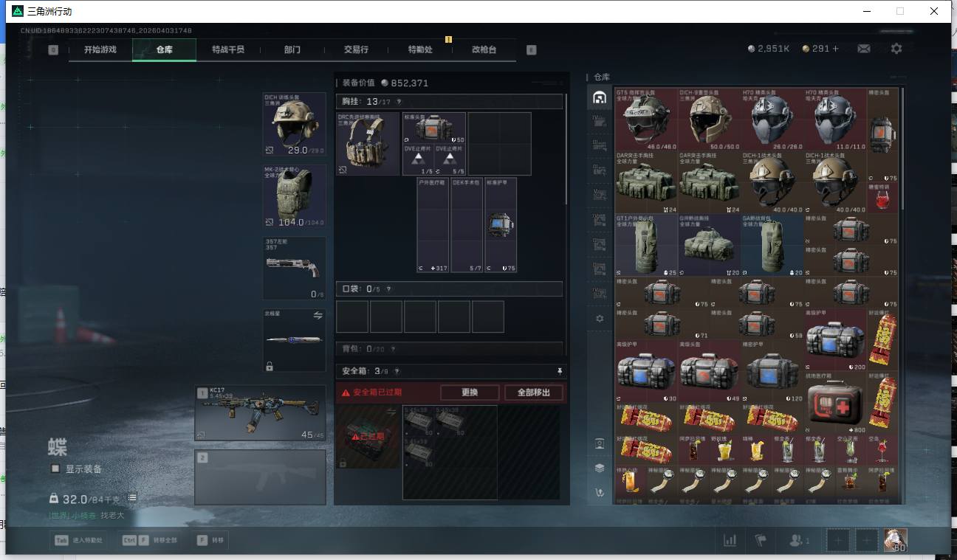
Task: Click the warehouse sidebar small gear icon
Action: click(x=599, y=319)
